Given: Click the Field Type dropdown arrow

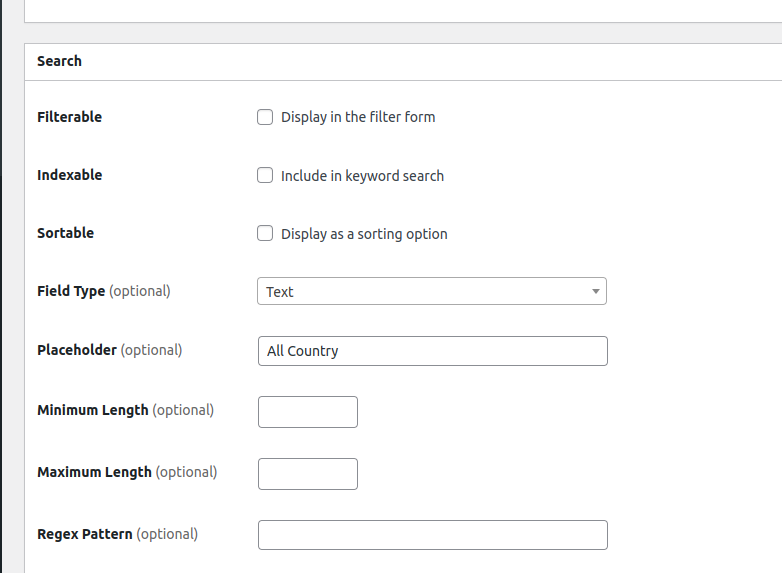Looking at the screenshot, I should click(x=595, y=291).
